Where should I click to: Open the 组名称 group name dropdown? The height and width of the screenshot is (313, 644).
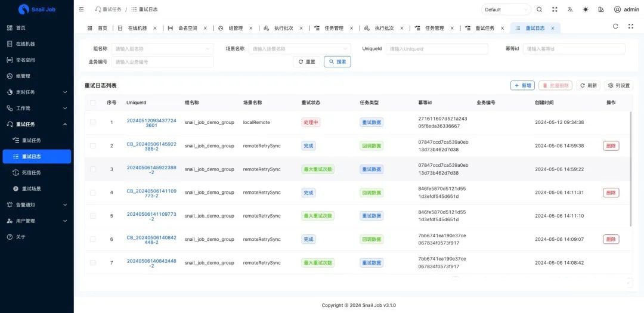(x=162, y=49)
